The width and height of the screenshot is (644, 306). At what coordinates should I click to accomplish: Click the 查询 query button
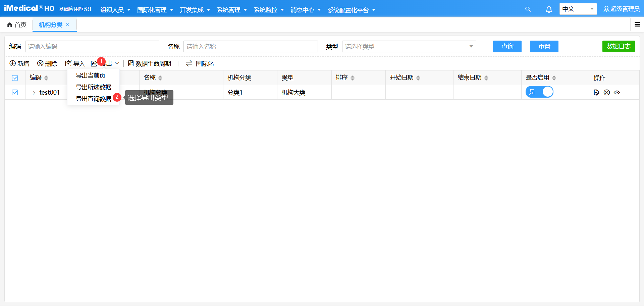[x=507, y=46]
